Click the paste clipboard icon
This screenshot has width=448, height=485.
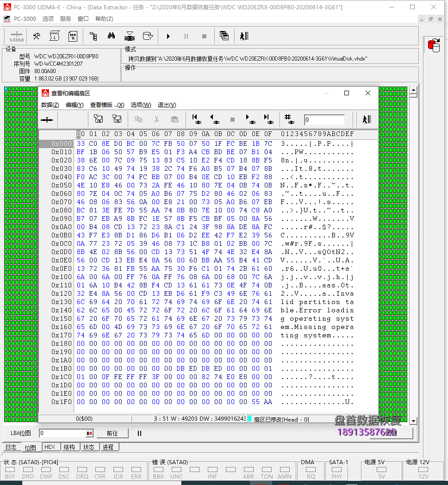(175, 119)
